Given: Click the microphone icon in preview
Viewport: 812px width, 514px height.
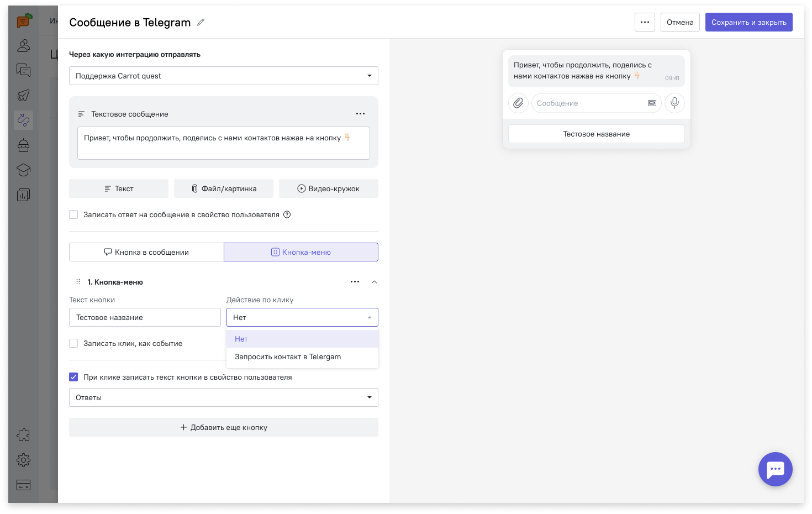Looking at the screenshot, I should [x=674, y=103].
